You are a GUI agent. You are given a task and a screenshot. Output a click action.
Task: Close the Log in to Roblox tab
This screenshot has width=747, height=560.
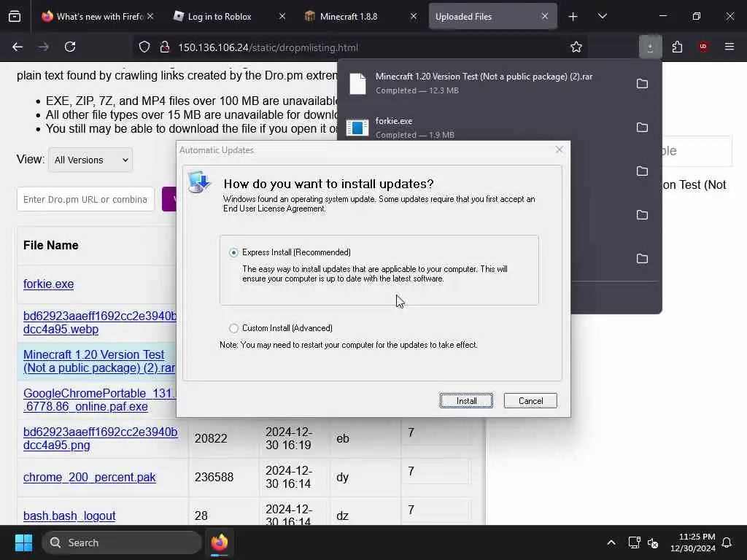click(x=282, y=16)
